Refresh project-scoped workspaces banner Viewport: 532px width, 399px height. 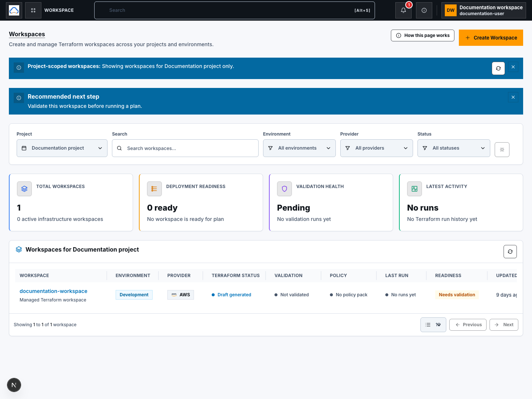[x=498, y=68]
